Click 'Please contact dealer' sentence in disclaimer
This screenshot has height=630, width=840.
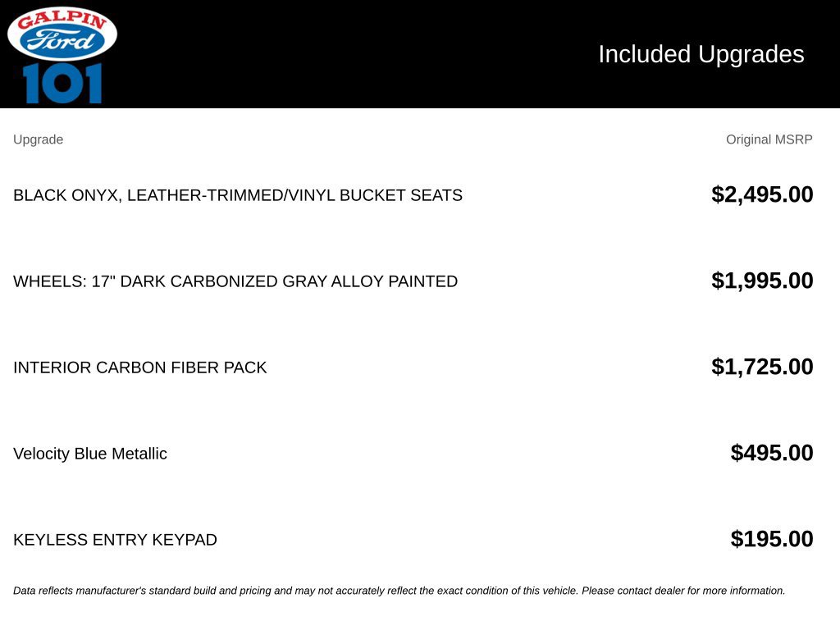[x=683, y=591]
